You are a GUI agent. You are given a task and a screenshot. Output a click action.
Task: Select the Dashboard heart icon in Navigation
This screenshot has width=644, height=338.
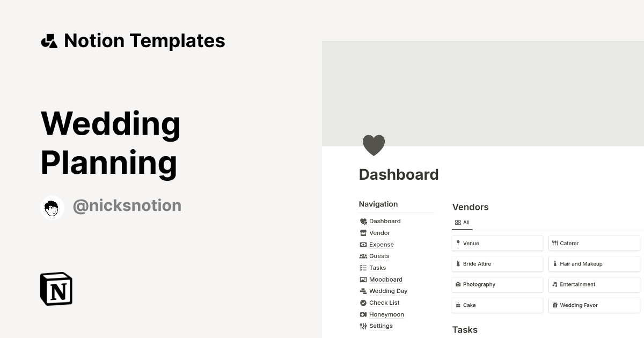click(364, 221)
